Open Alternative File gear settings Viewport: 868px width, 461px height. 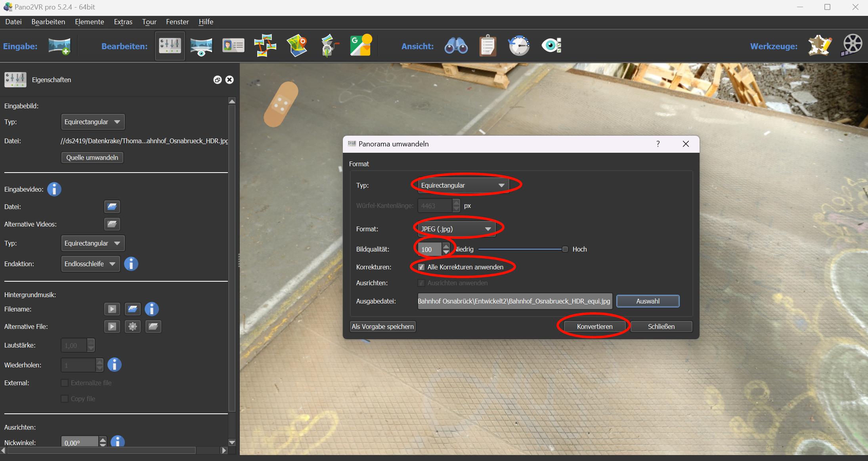click(x=133, y=327)
